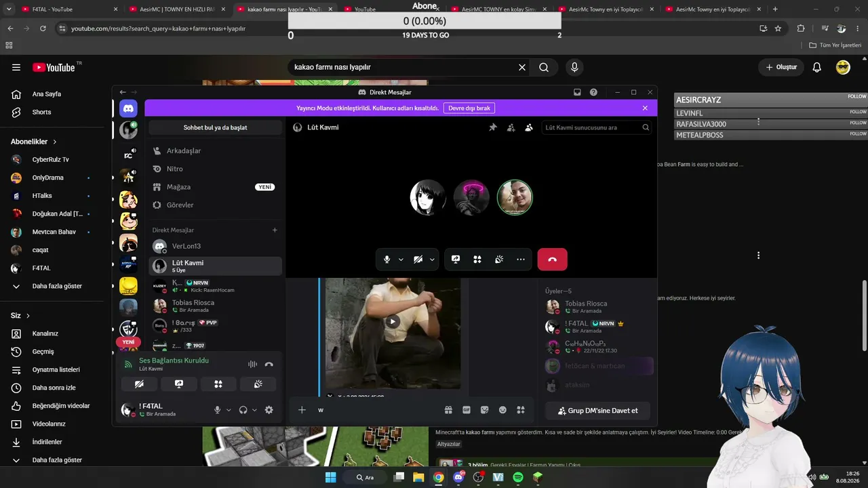Toggle noise suppression waveform icon
This screenshot has height=488, width=868.
click(x=252, y=364)
